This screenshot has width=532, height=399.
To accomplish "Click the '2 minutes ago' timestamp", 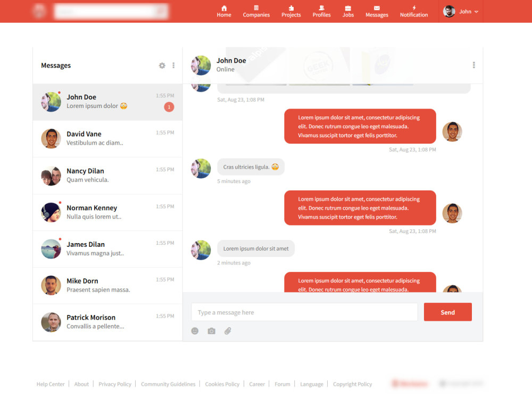I will 234,263.
